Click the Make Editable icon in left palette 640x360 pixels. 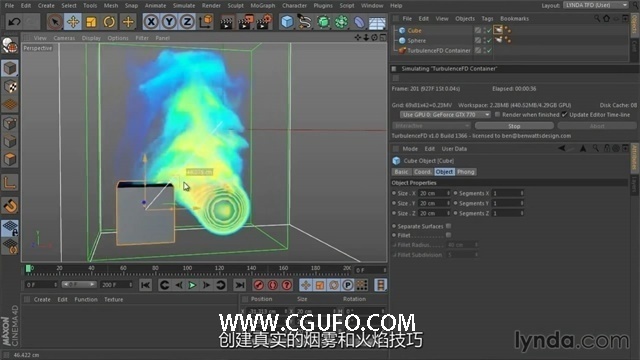tap(10, 46)
